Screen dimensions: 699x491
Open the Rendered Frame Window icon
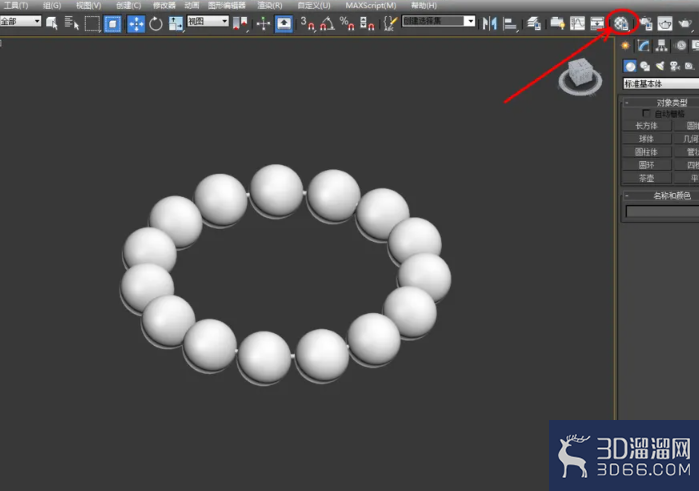[665, 24]
